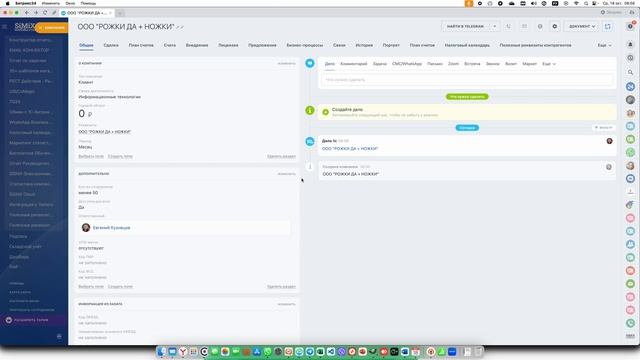Click the green info icon next to Создайте дело
The image size is (640, 360).
(310, 110)
